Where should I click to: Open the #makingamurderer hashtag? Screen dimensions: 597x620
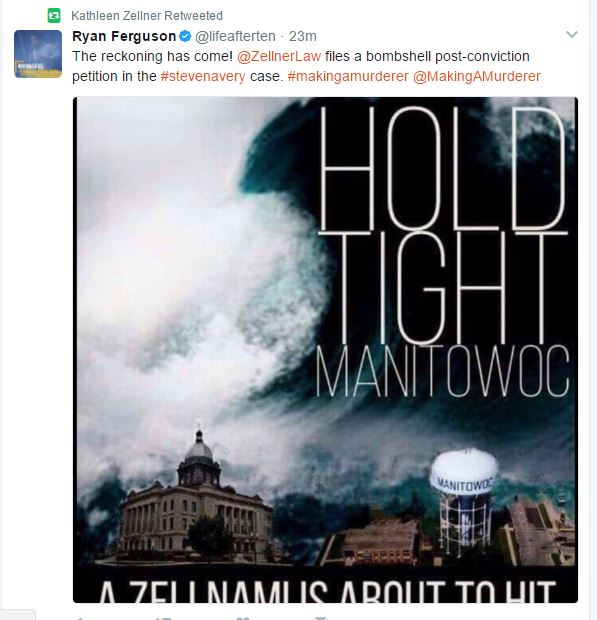pyautogui.click(x=348, y=76)
